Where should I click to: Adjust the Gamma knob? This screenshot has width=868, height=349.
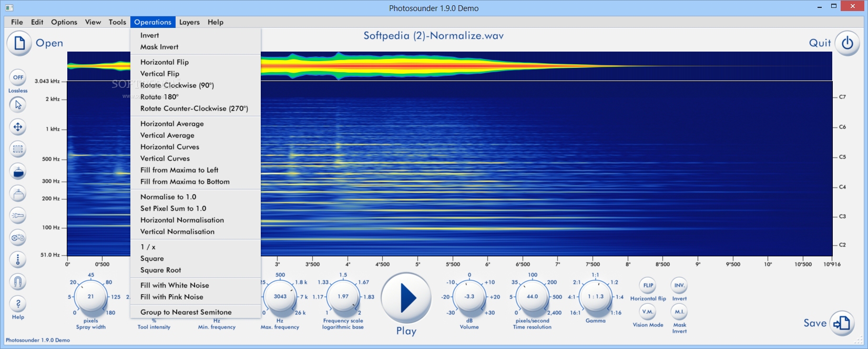(x=596, y=296)
